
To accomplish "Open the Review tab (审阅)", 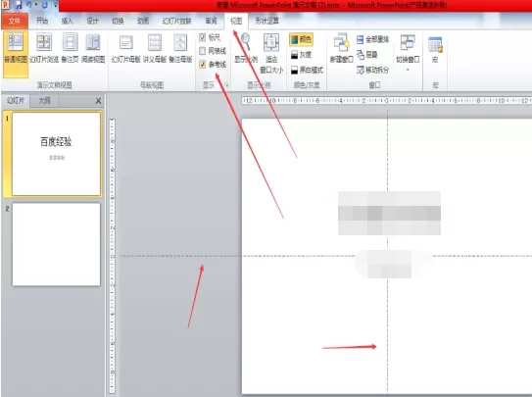I will tap(211, 21).
